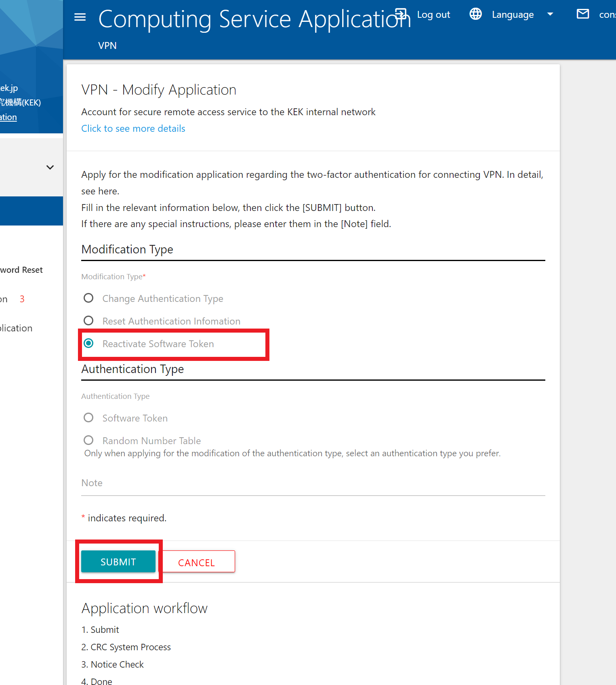Click the '1. Submit' workflow step
Image resolution: width=616 pixels, height=685 pixels.
click(x=100, y=630)
